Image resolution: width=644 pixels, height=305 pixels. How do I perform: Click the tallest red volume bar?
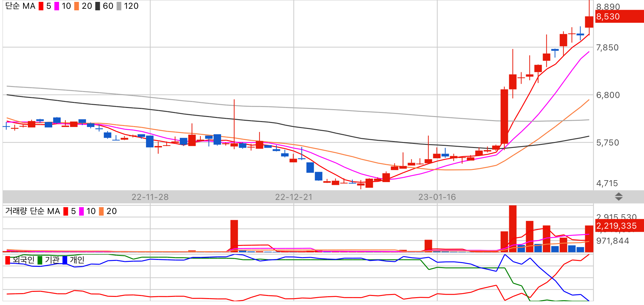click(x=513, y=229)
